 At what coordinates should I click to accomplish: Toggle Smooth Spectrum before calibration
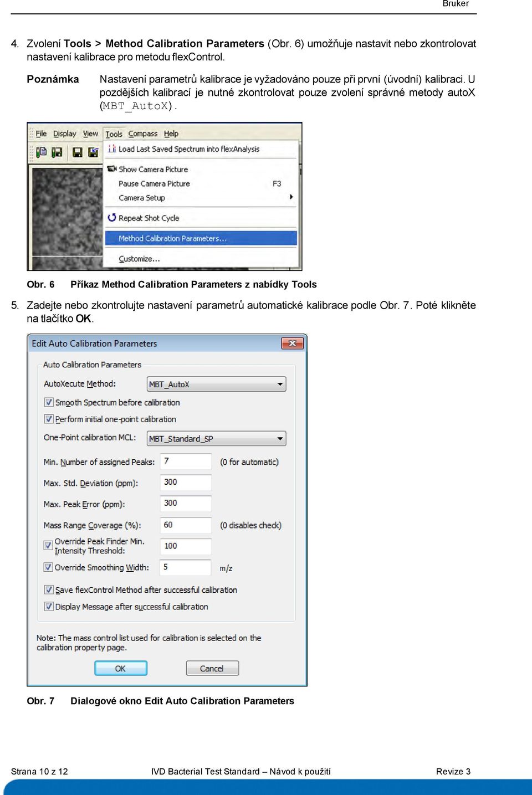49,402
